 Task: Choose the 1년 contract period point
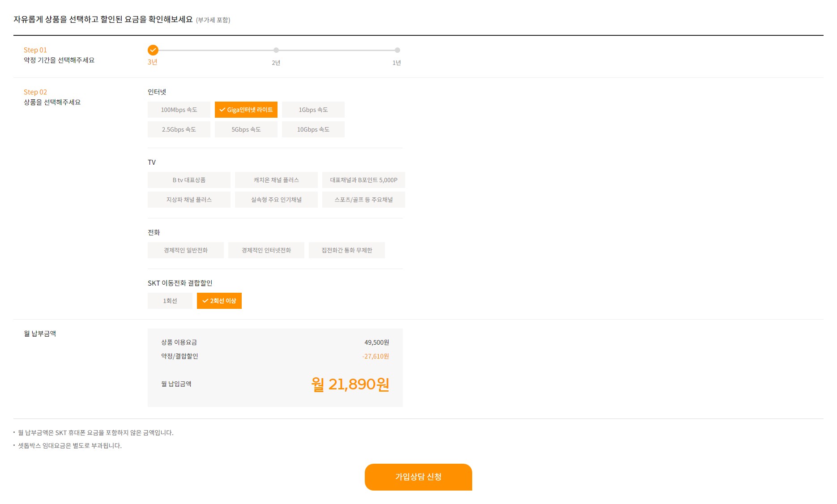point(397,50)
